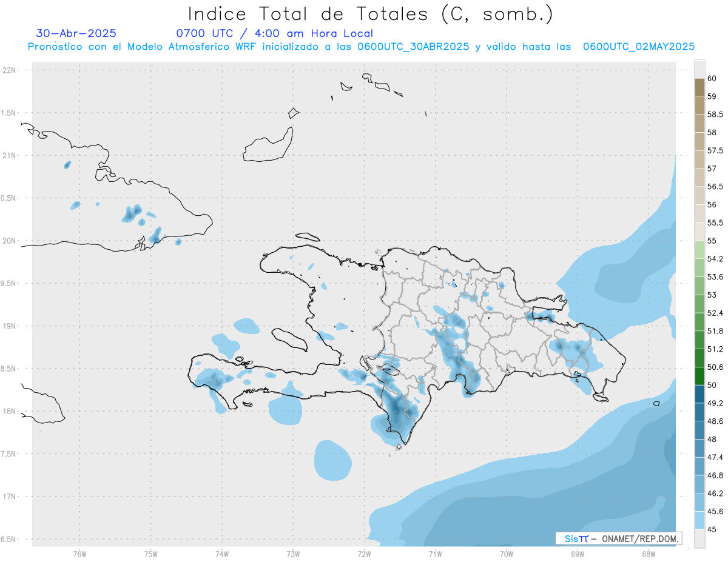Viewport: 728px width, 562px height.
Task: Click the colorbar label '59'
Action: (x=712, y=96)
